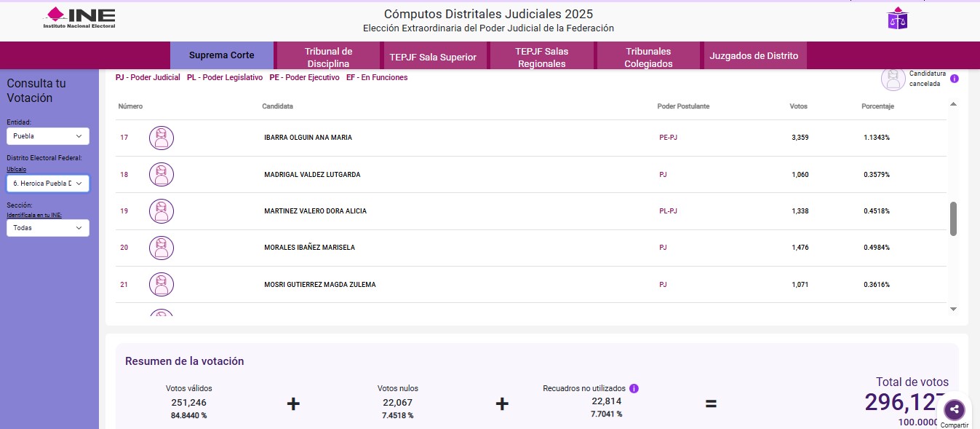Click the scroll down arrow of candidate table

click(x=953, y=310)
